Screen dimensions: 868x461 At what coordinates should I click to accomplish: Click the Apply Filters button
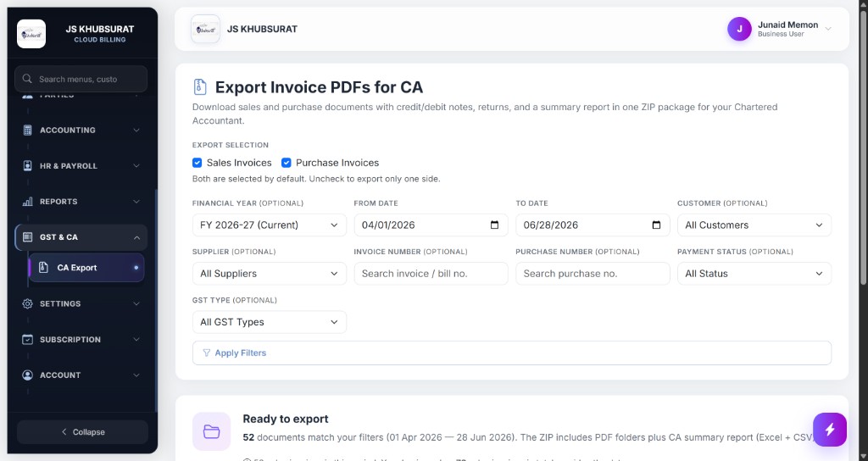click(x=511, y=353)
